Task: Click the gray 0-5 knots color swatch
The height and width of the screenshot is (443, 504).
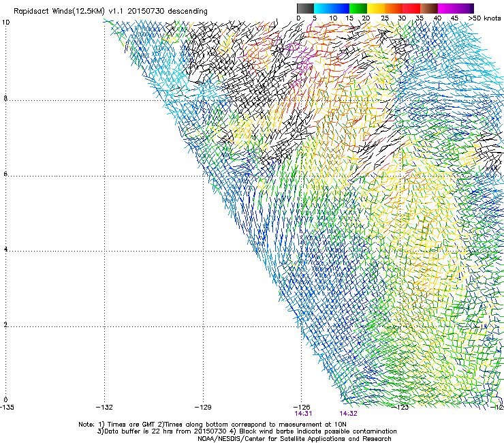Action: [305, 8]
